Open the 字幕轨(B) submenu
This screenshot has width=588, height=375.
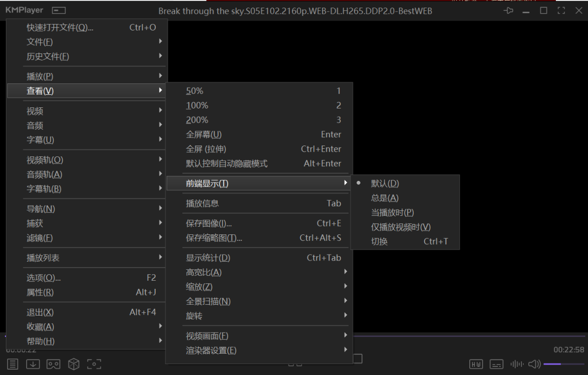point(86,189)
